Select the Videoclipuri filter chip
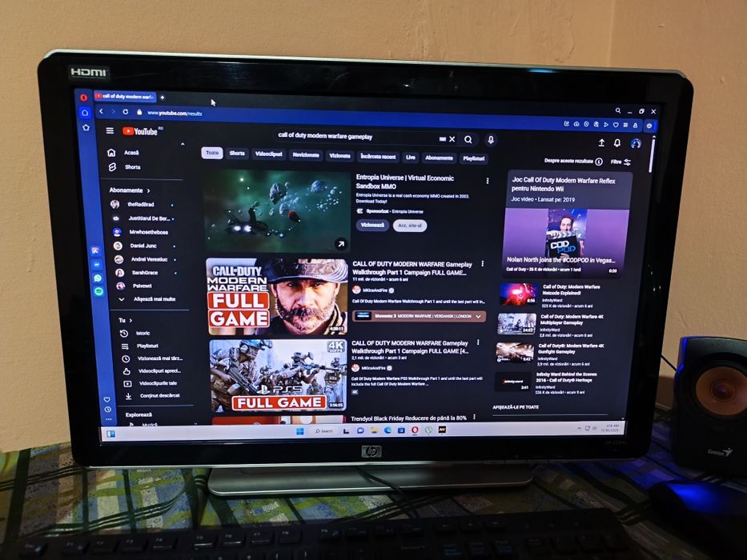747x560 pixels. click(x=269, y=154)
